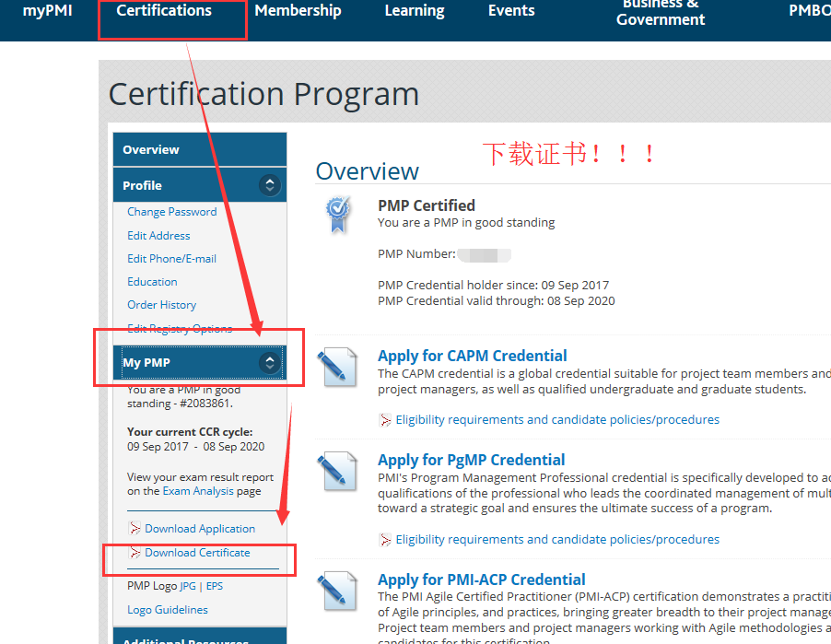Go to the myPMI navigation item
The width and height of the screenshot is (831, 644).
(47, 11)
